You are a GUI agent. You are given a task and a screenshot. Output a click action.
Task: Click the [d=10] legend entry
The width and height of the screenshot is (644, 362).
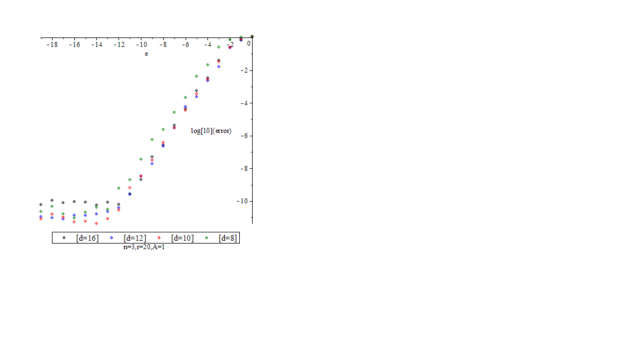(x=182, y=238)
